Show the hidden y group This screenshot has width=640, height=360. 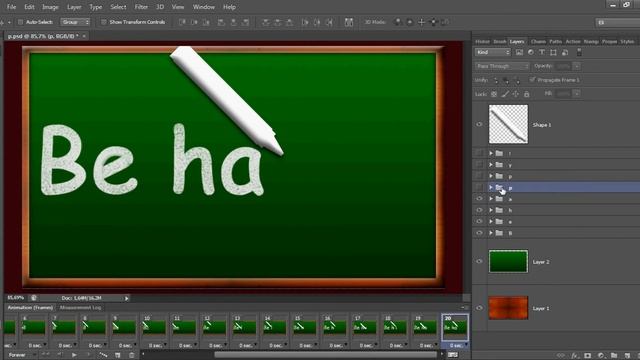tap(479, 164)
